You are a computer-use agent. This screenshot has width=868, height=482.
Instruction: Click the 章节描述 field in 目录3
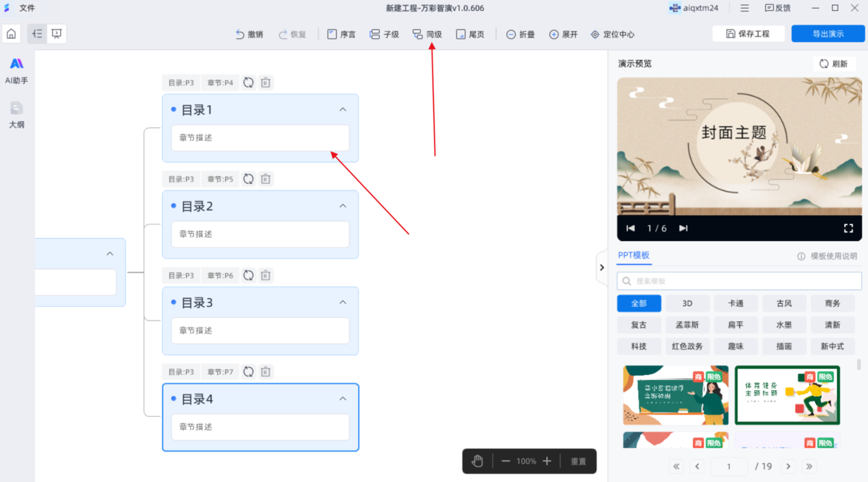click(x=260, y=330)
